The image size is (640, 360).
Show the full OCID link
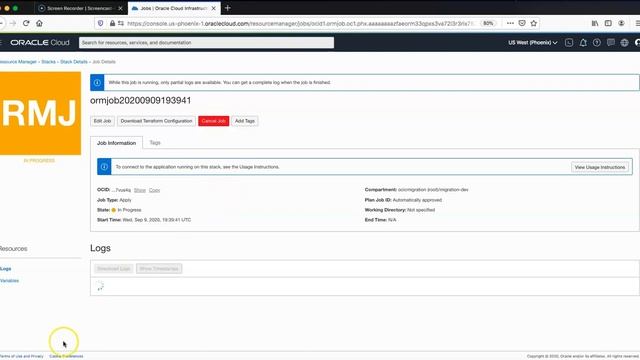point(140,190)
